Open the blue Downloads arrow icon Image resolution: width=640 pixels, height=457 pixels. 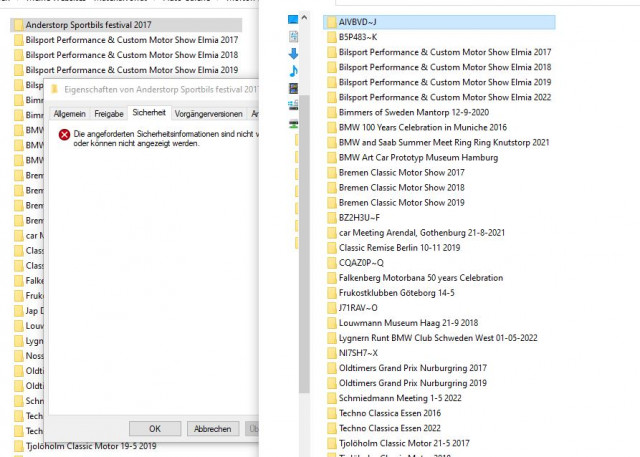click(x=293, y=53)
